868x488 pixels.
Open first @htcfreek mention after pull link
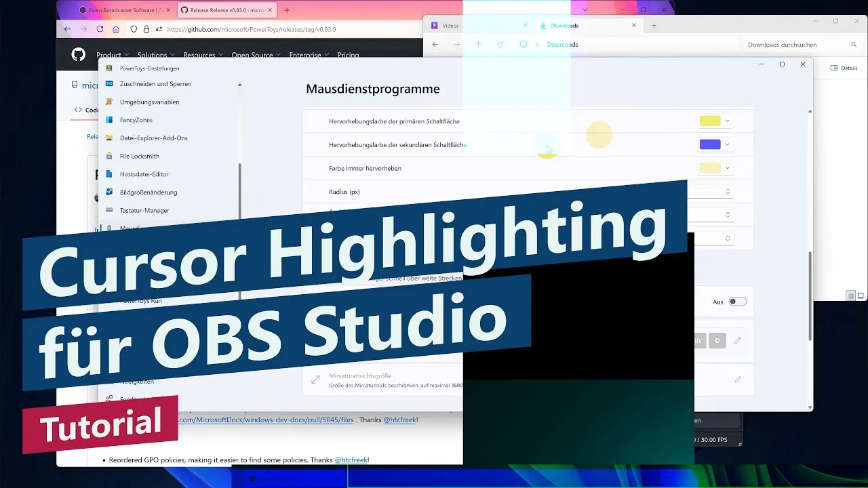point(400,420)
